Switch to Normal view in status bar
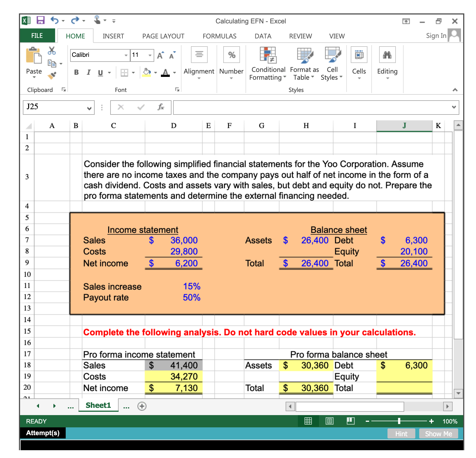This screenshot has height=458, width=476. [308, 421]
